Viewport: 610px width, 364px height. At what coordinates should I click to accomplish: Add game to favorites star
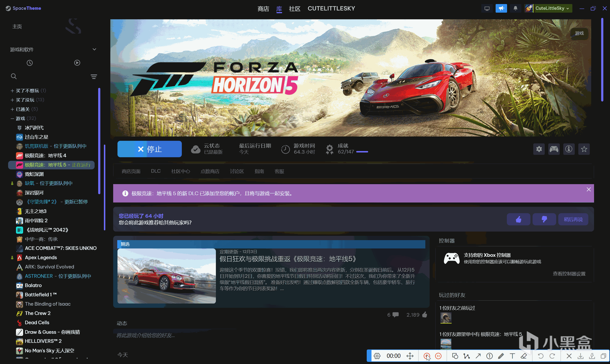click(584, 149)
